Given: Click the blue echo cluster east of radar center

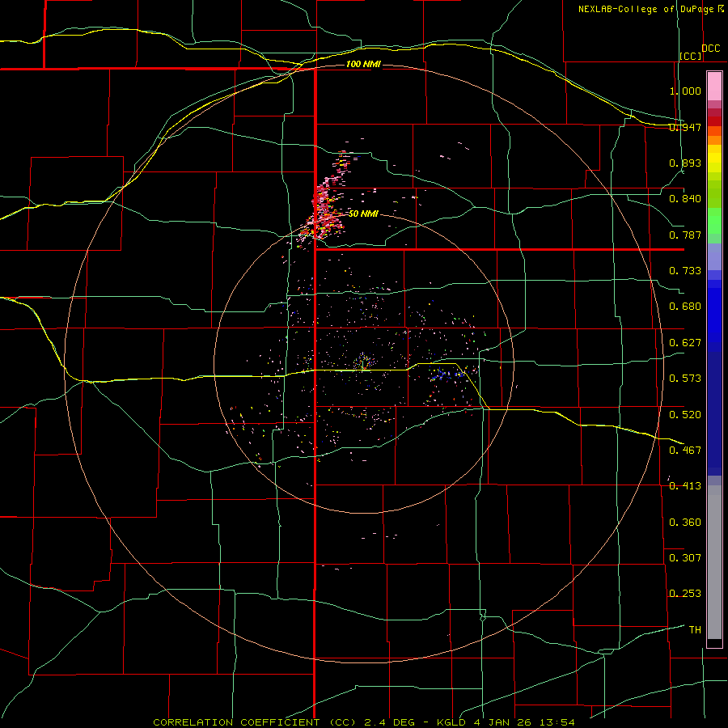Looking at the screenshot, I should [446, 375].
